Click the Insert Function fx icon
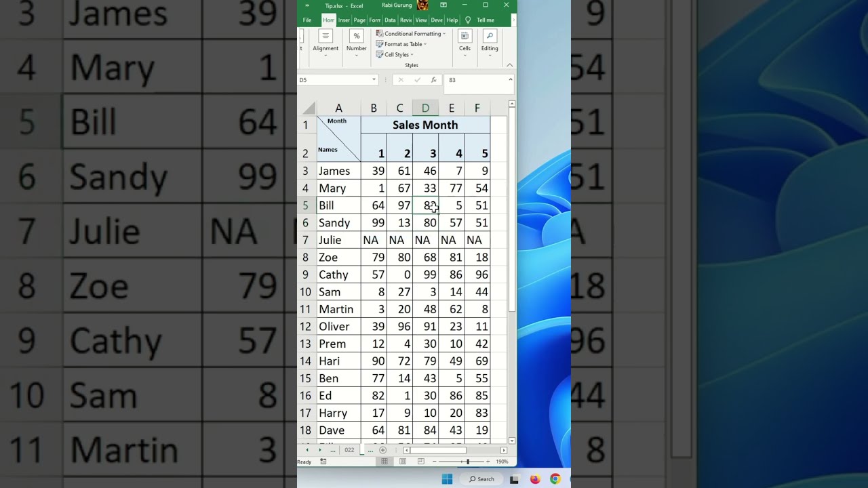Image resolution: width=868 pixels, height=488 pixels. [x=433, y=80]
